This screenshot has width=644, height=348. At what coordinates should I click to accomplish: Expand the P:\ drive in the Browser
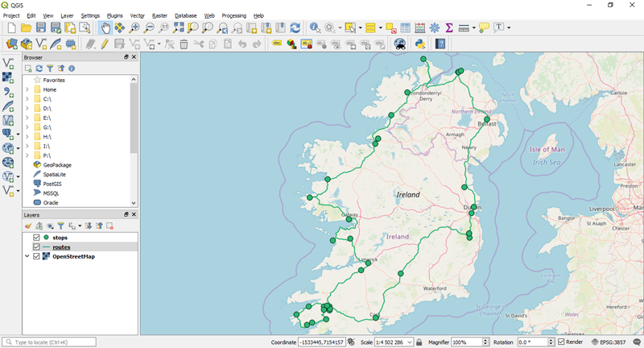coord(27,155)
